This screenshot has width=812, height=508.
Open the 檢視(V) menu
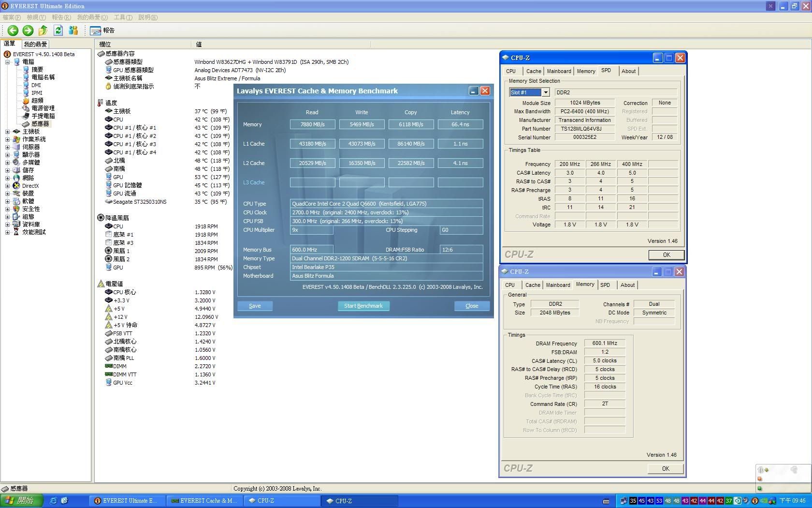tap(36, 17)
